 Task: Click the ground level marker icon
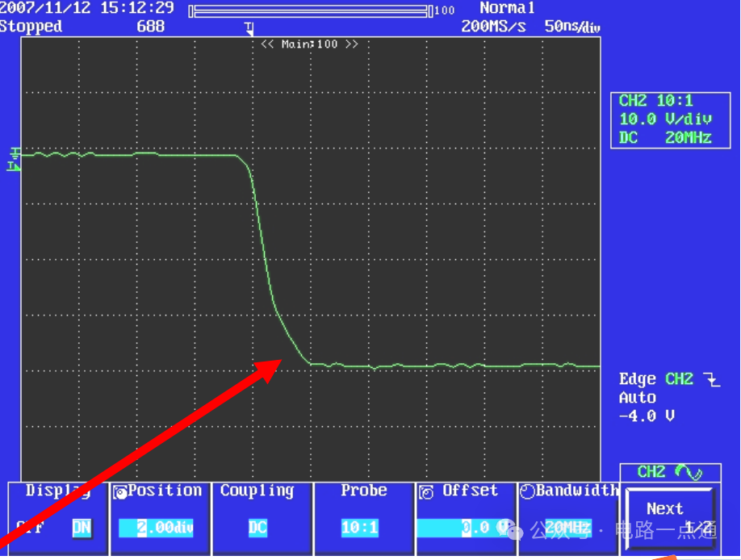coord(15,153)
